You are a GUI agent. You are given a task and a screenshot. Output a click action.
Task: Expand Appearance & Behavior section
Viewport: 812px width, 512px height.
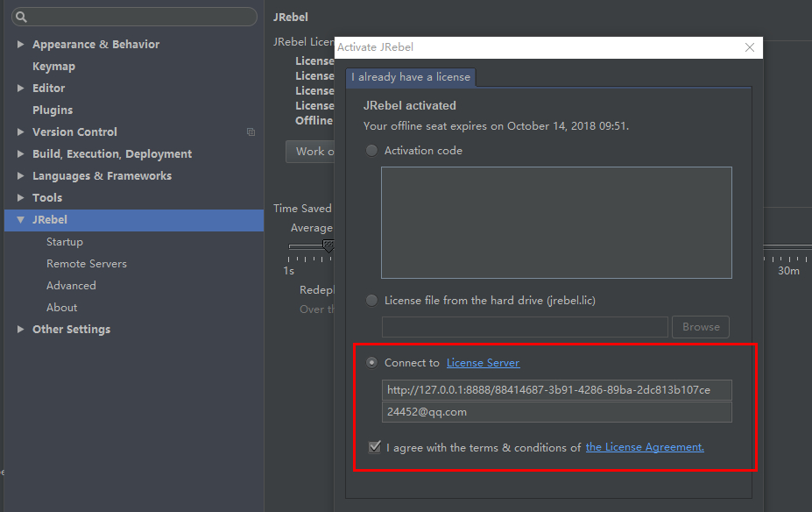(x=20, y=45)
